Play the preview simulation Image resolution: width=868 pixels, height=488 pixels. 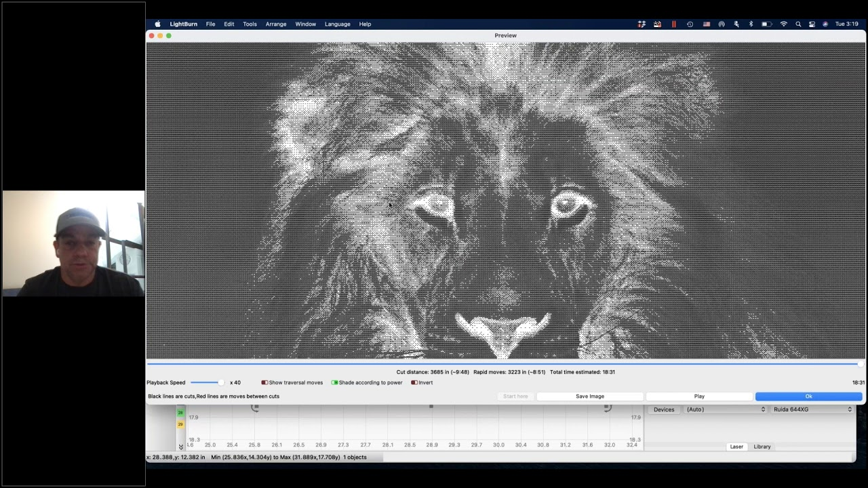(699, 396)
